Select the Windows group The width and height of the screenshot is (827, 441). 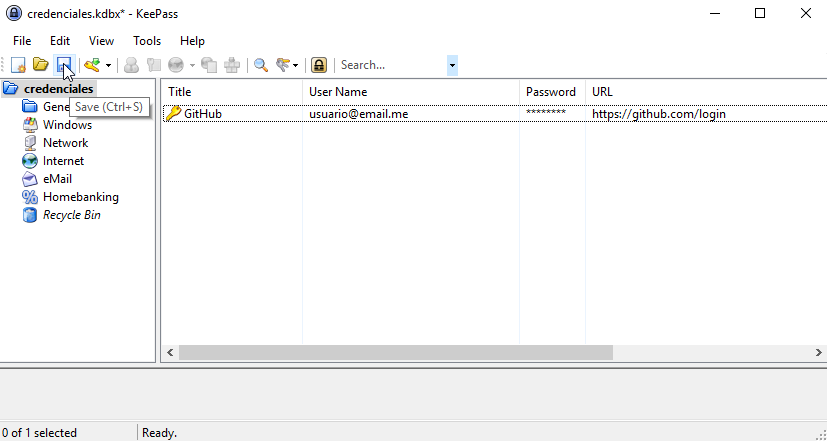coord(67,125)
